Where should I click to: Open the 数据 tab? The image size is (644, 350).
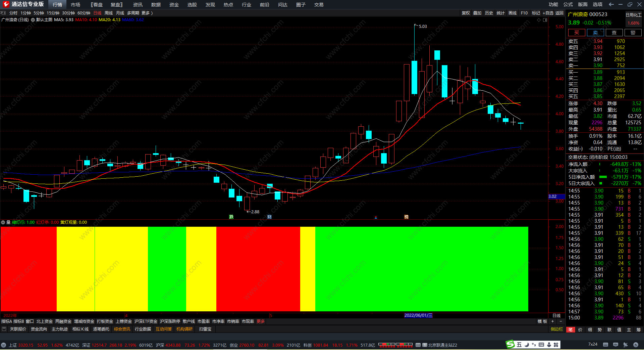coord(156,5)
